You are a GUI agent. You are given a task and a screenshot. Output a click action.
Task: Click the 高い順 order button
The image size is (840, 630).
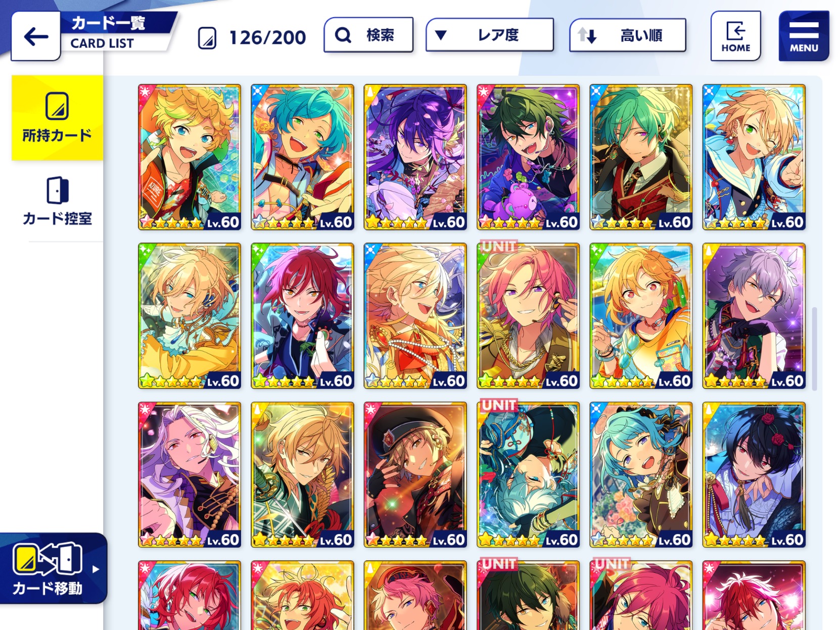tap(628, 35)
